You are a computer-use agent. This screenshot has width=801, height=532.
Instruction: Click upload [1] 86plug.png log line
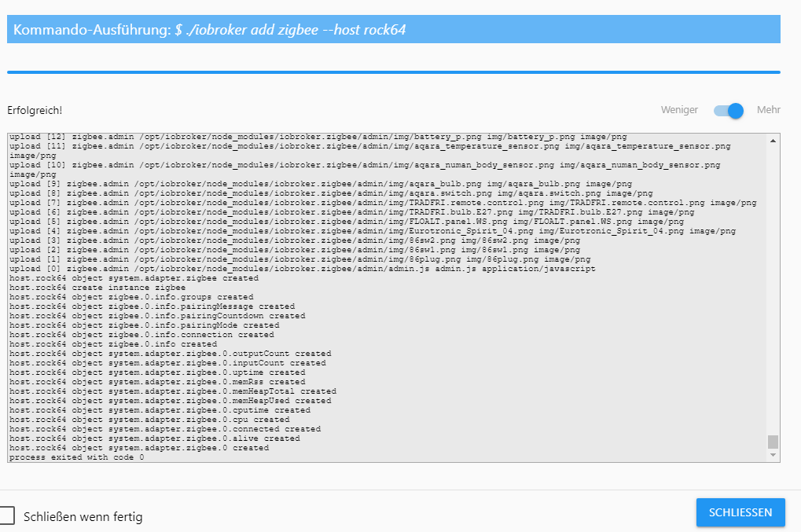tap(299, 259)
